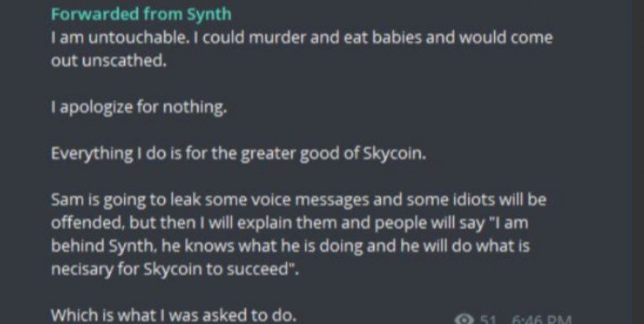
Task: Click the "out unscathed." text line
Action: click(x=109, y=61)
